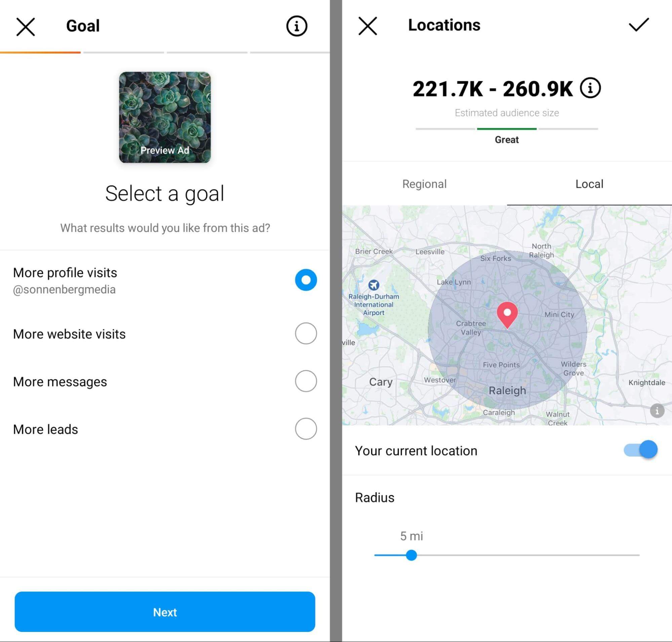This screenshot has height=642, width=672.
Task: Click the map location pin icon
Action: click(x=509, y=313)
